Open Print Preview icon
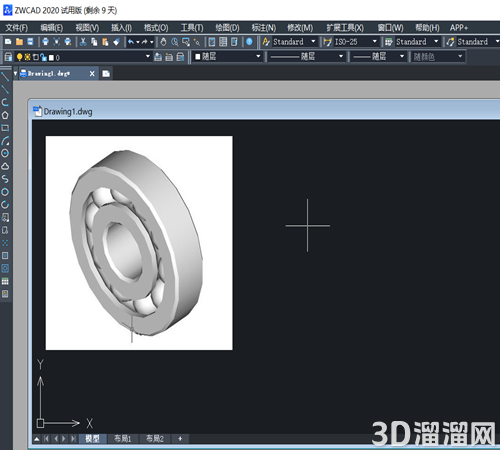The height and width of the screenshot is (450, 500). tap(57, 42)
